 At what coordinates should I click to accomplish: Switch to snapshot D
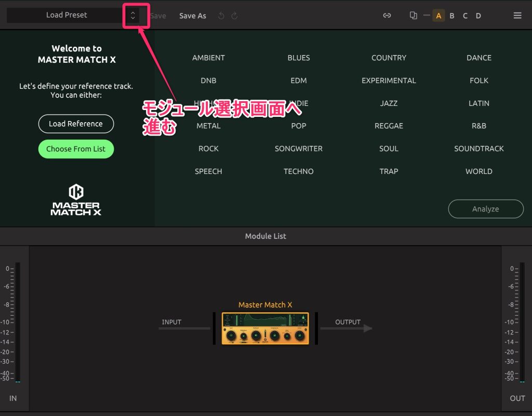tap(478, 16)
